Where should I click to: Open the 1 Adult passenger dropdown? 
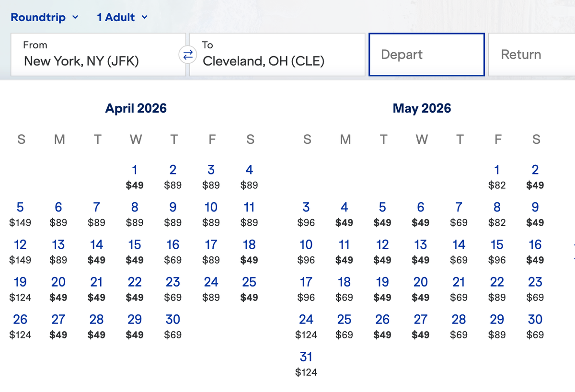121,17
